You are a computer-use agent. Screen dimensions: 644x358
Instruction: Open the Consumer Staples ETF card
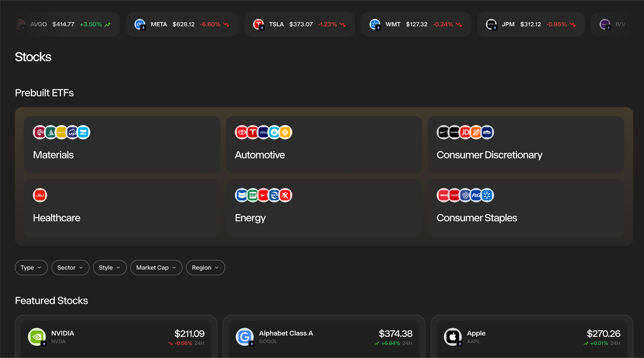pos(526,208)
